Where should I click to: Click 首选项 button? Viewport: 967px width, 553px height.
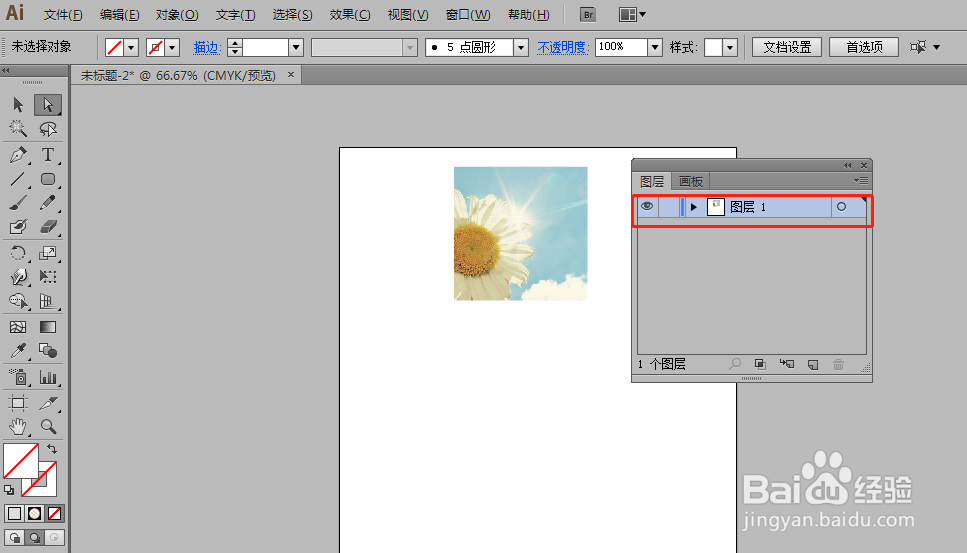tap(864, 47)
